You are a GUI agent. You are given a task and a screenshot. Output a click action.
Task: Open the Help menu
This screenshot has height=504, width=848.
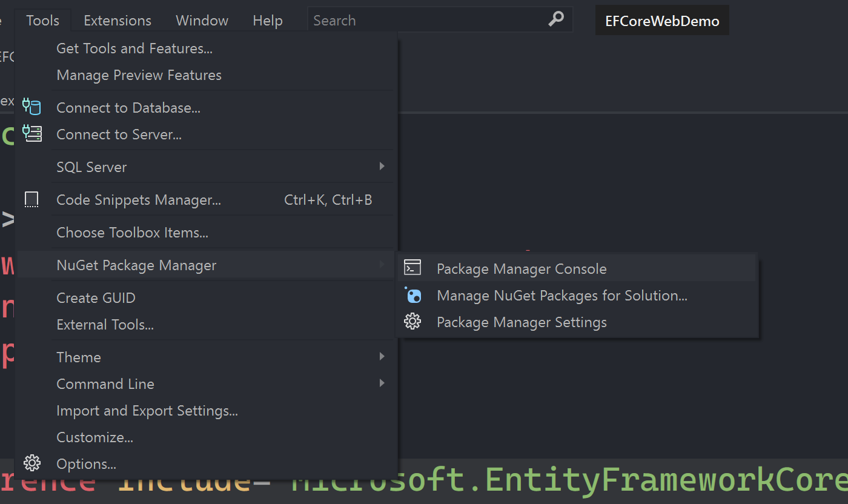(x=267, y=19)
